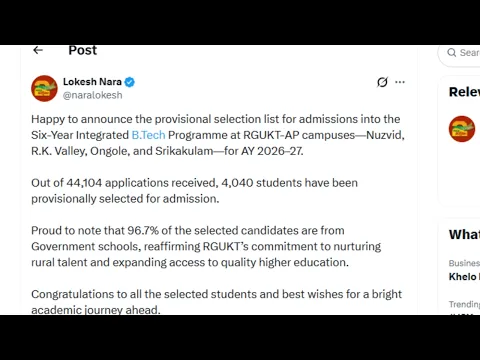The image size is (480, 360).
Task: Open the @naralokesh handle link
Action: [x=93, y=95]
